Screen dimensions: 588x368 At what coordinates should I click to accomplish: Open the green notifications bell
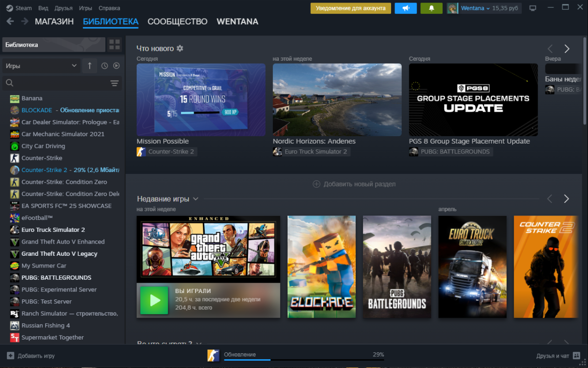(x=432, y=8)
